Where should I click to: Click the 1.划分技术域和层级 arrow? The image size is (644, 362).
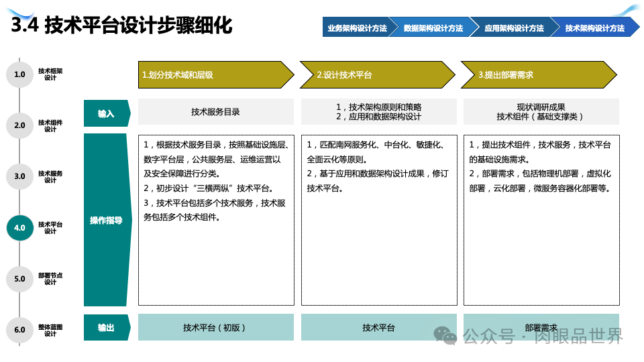216,74
